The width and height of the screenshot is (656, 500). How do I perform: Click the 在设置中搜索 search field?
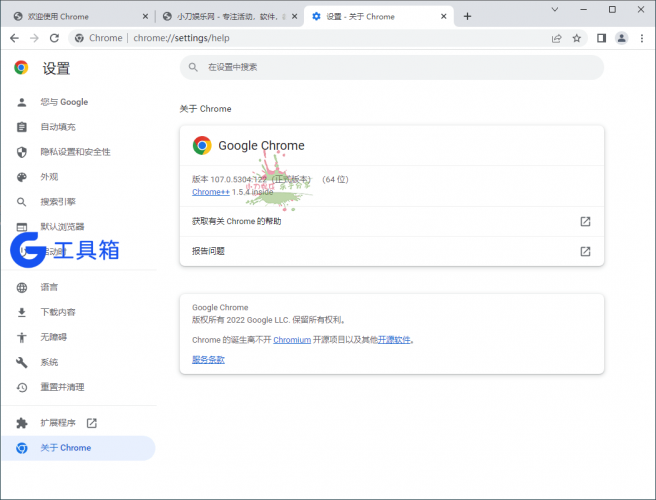(x=392, y=67)
